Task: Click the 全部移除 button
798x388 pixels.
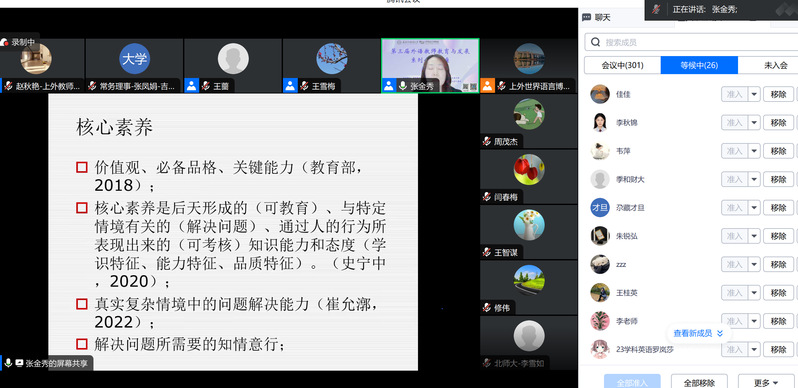Action: (x=699, y=382)
